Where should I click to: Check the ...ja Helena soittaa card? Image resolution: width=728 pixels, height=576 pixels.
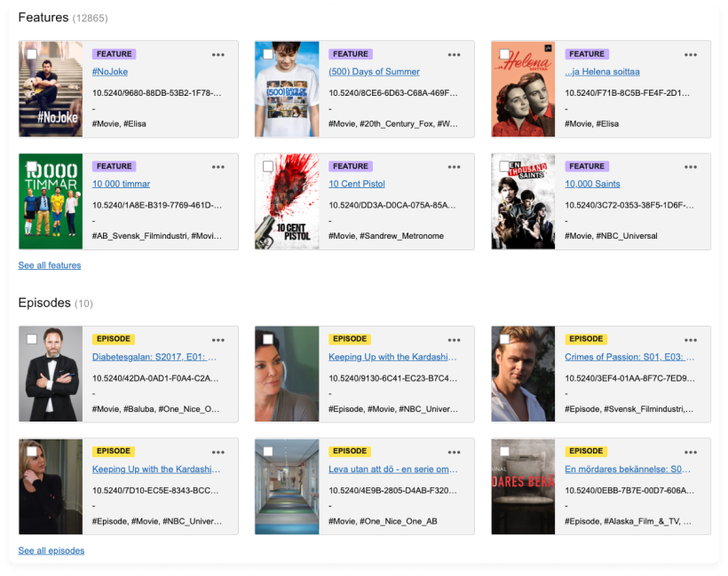point(504,54)
